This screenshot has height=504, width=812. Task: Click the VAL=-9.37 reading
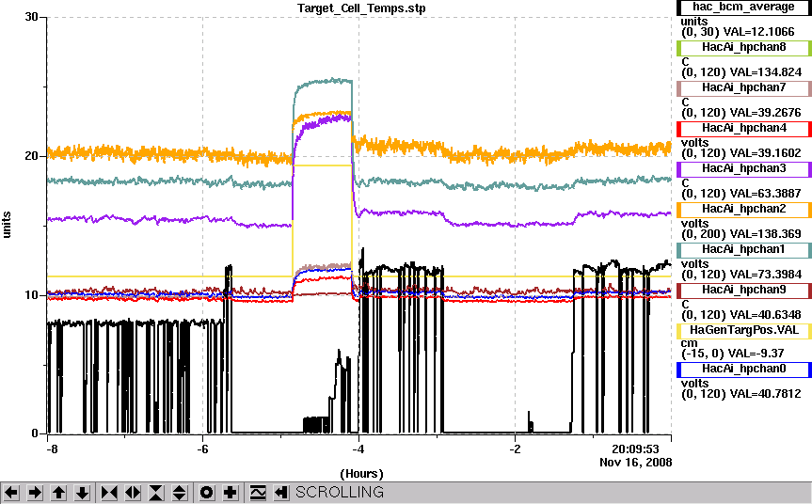tap(756, 354)
